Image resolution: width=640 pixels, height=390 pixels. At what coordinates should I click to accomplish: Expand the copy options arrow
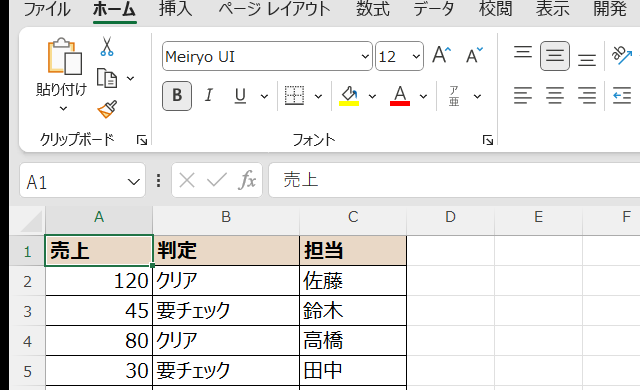[131, 78]
